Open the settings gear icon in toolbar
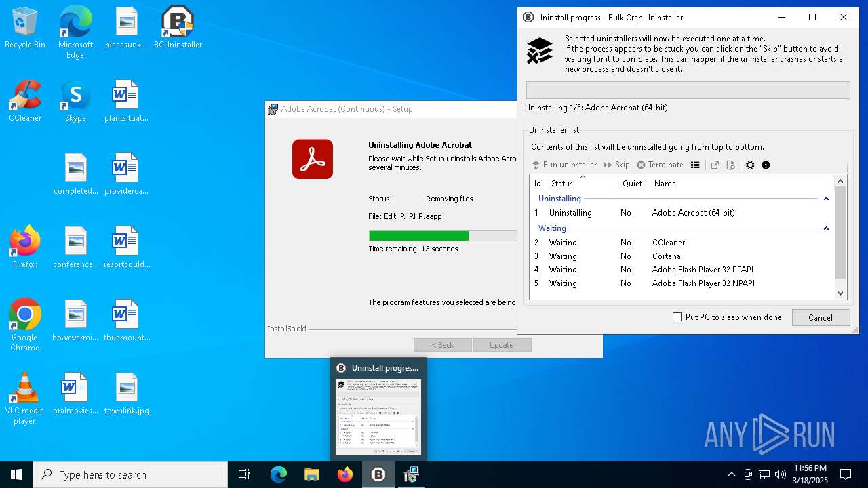This screenshot has height=488, width=868. point(750,165)
